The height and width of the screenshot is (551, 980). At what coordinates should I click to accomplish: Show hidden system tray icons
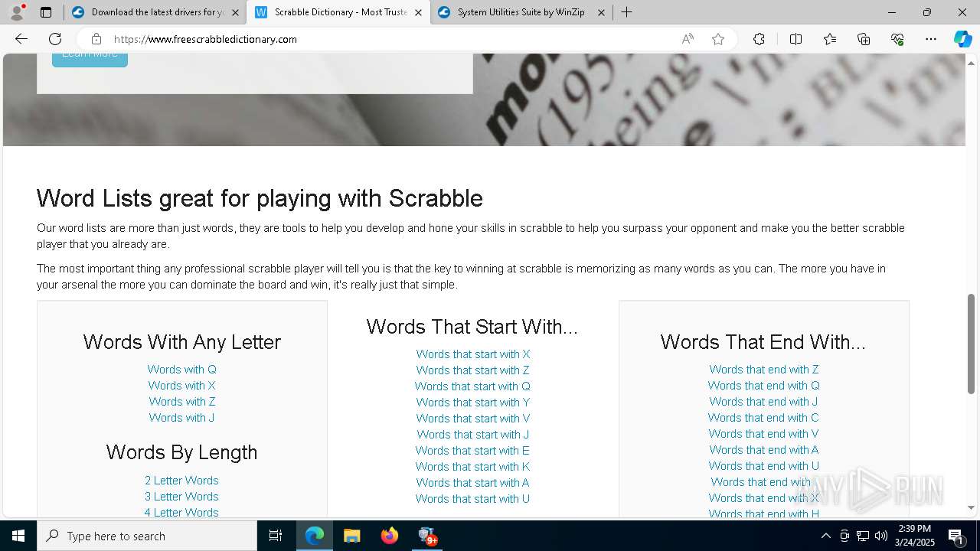coord(825,536)
